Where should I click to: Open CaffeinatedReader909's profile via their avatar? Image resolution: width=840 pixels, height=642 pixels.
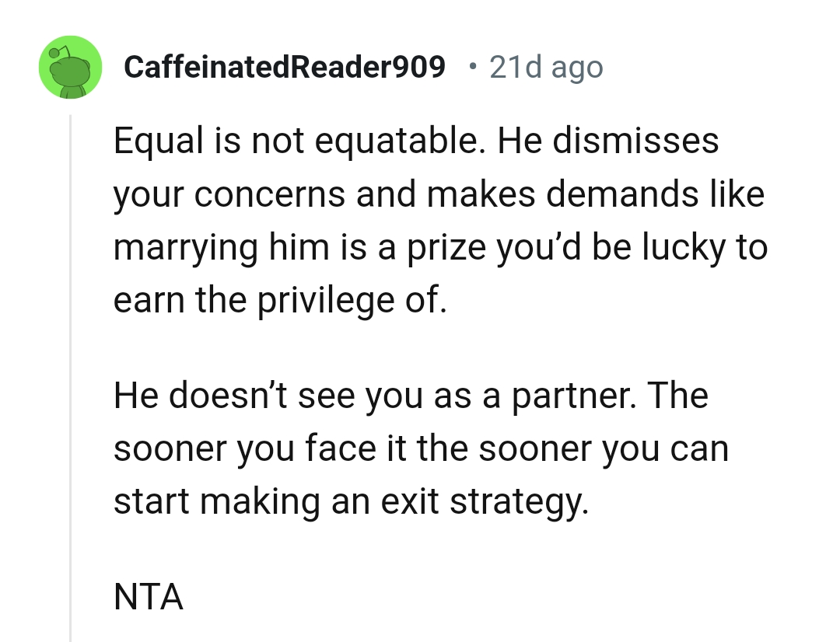coord(70,67)
